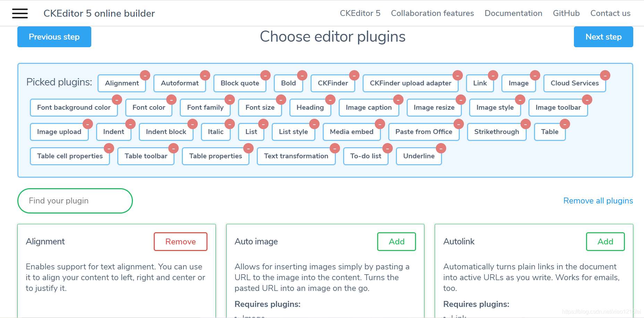Remove the Italic plugin with its minus icon

point(230,124)
